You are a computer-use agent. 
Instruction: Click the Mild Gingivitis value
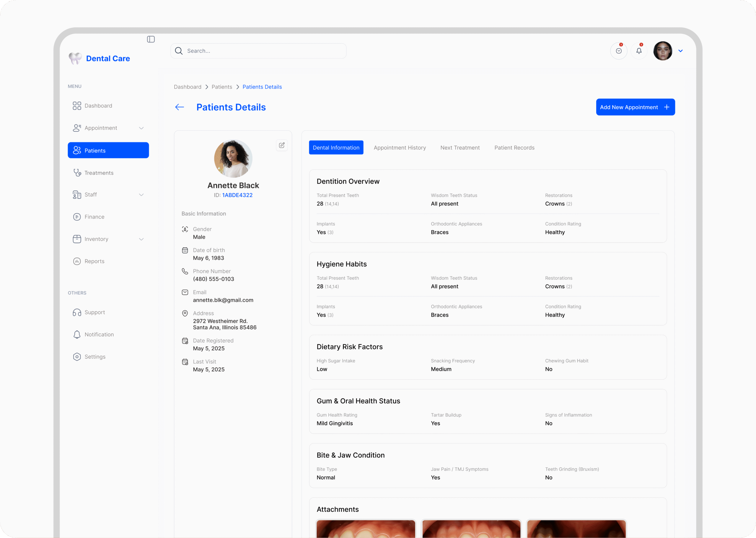point(335,423)
